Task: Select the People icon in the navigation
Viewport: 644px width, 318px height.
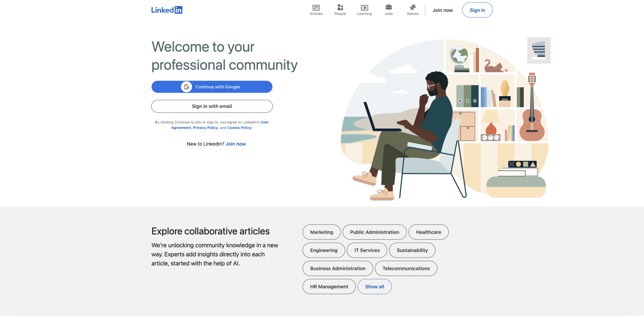Action: tap(340, 8)
